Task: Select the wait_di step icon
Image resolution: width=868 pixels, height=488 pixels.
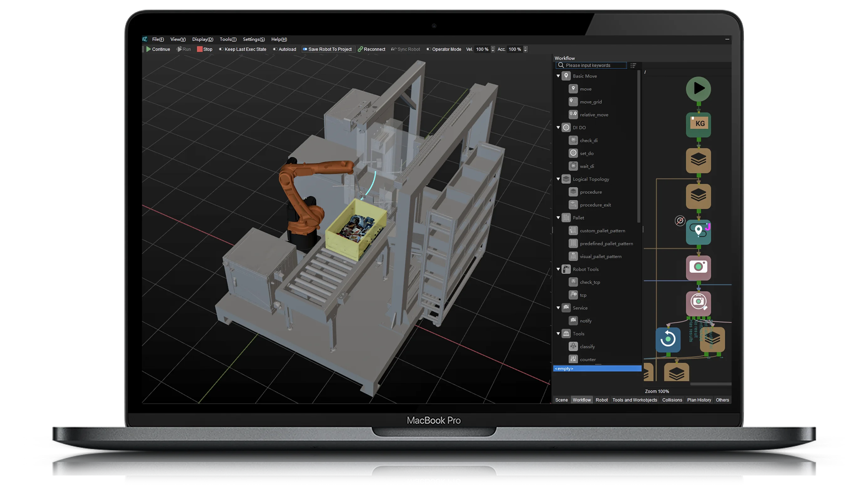Action: [573, 166]
